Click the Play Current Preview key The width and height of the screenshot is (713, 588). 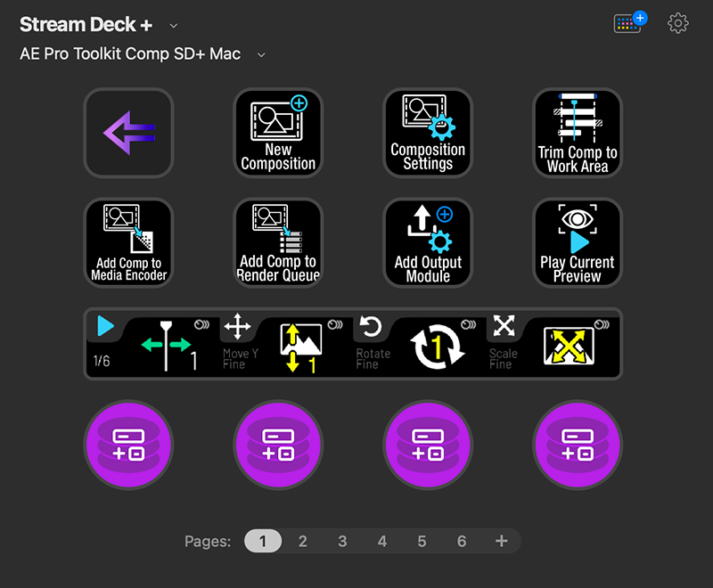(x=578, y=242)
